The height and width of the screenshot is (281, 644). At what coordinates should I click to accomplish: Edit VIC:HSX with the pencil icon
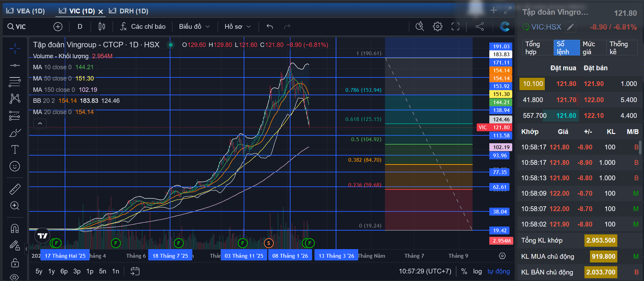570,27
